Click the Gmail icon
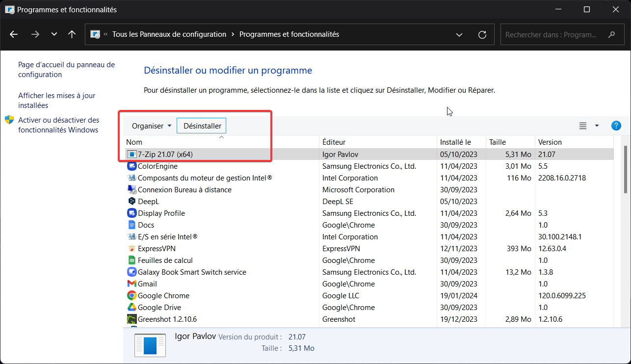This screenshot has height=364, width=631. pos(131,284)
